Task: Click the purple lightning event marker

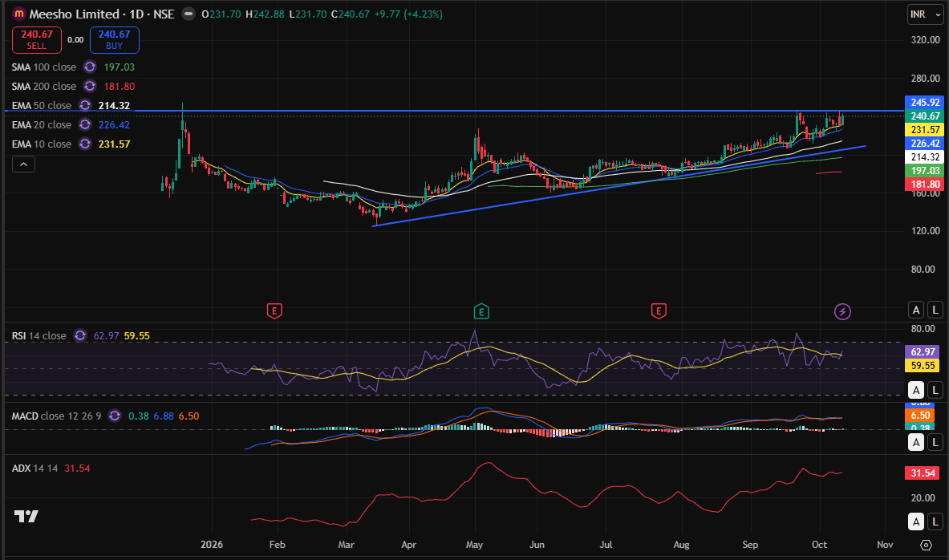Action: [842, 311]
